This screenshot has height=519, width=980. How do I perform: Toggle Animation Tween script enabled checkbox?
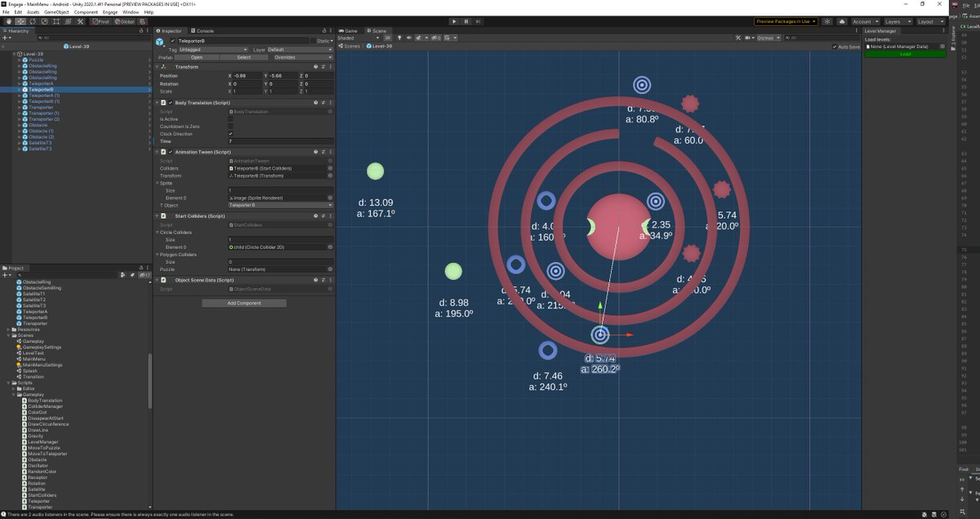171,152
